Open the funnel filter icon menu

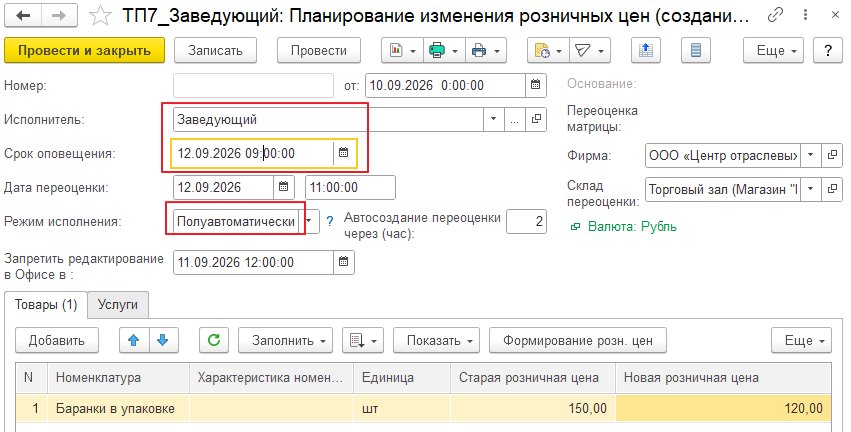pyautogui.click(x=589, y=50)
